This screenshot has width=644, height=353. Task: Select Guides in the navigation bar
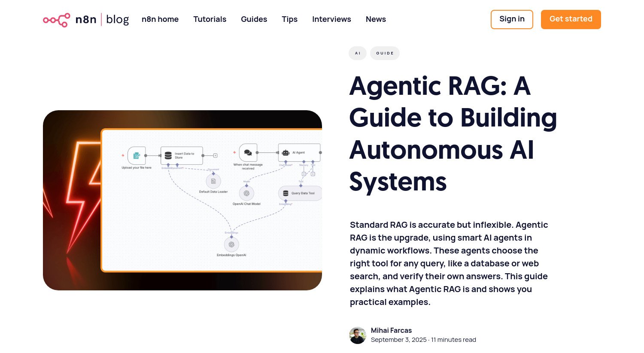point(254,19)
